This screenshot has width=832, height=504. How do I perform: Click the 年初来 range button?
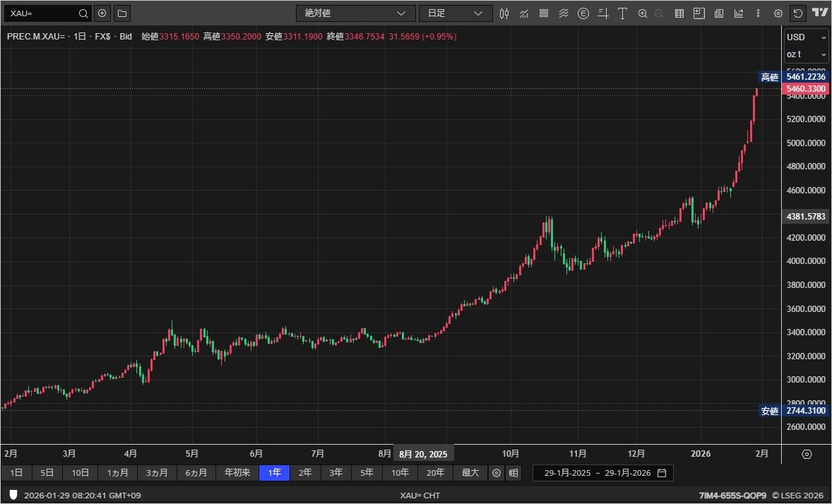coord(236,473)
